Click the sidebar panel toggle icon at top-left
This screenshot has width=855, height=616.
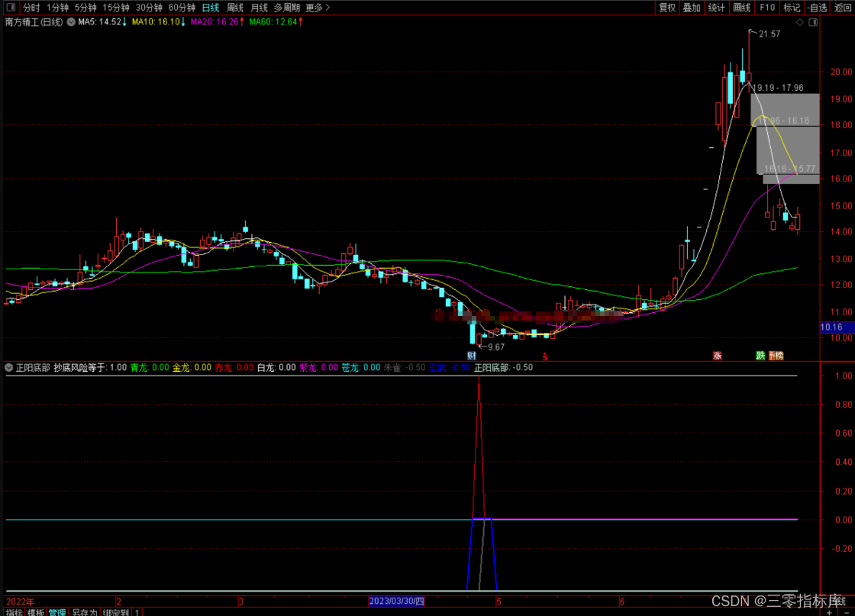click(x=11, y=7)
